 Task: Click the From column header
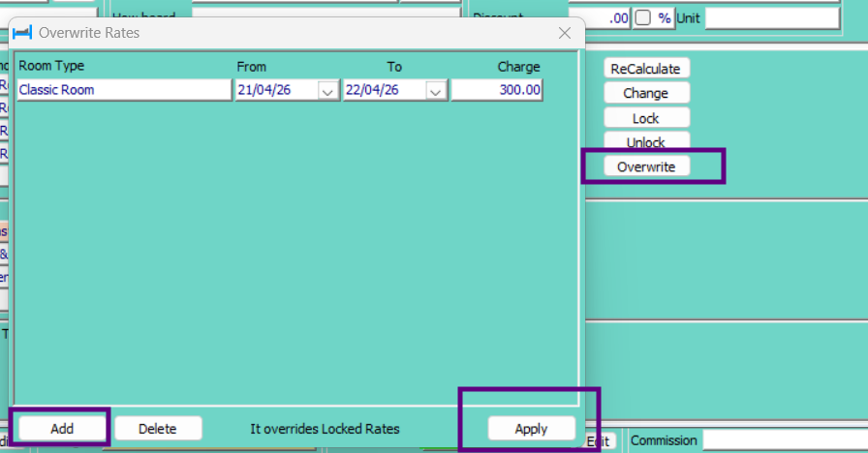click(x=251, y=67)
